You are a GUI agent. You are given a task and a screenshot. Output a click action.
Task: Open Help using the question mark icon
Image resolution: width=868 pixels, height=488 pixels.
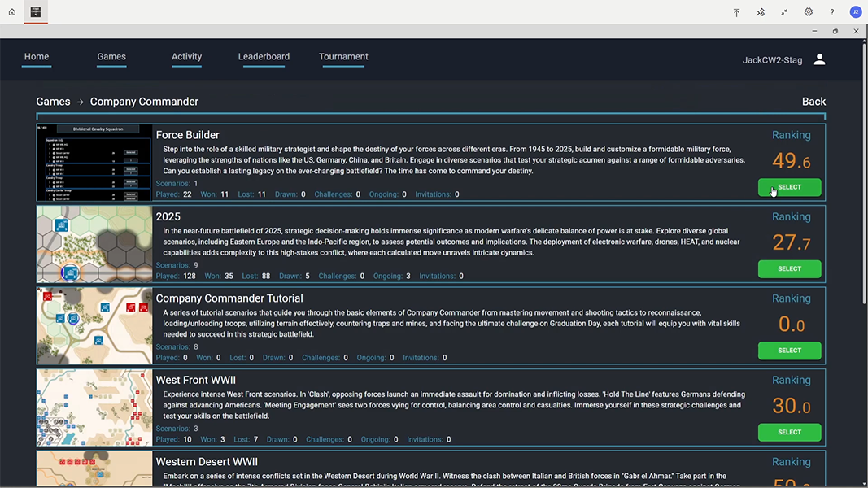(x=831, y=12)
